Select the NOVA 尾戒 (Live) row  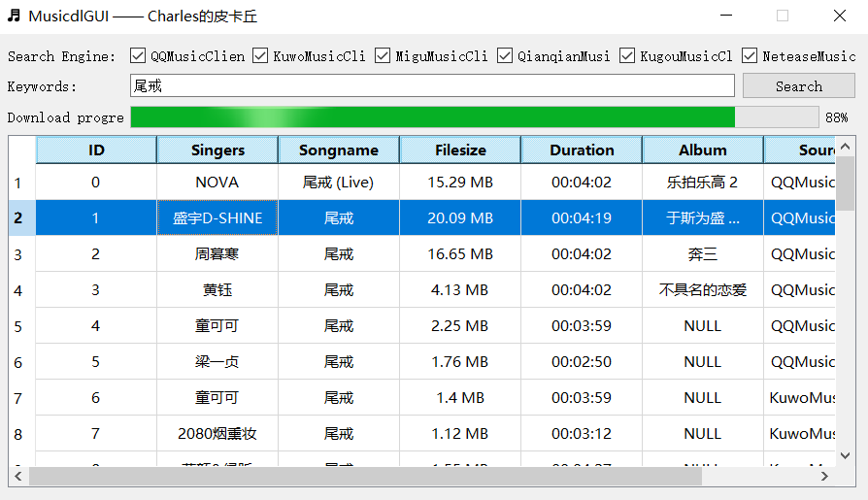coord(339,183)
